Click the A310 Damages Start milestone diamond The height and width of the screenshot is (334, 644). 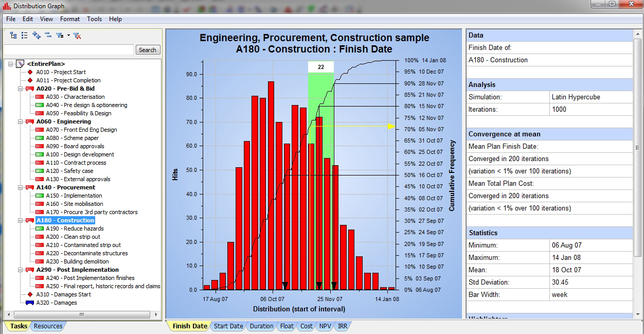[30, 294]
